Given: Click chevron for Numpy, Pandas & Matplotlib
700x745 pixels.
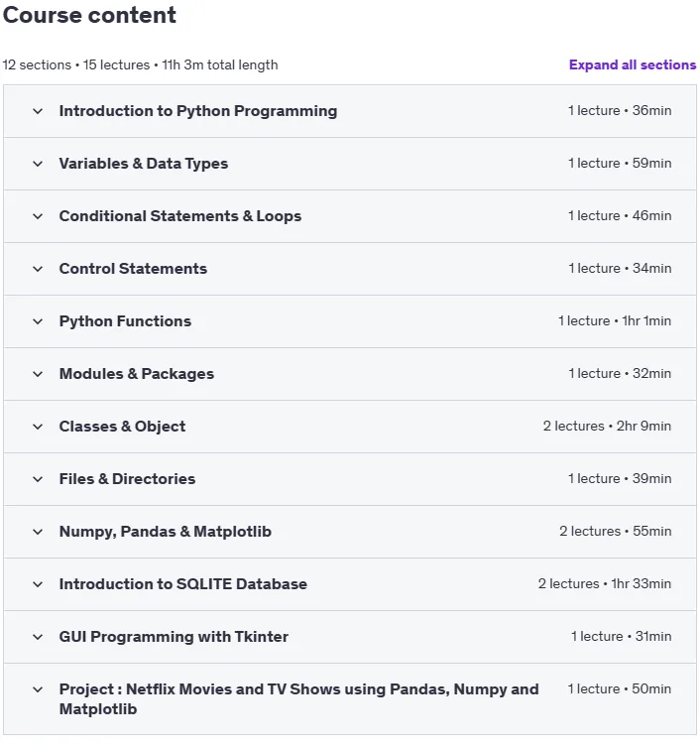Looking at the screenshot, I should (x=38, y=532).
